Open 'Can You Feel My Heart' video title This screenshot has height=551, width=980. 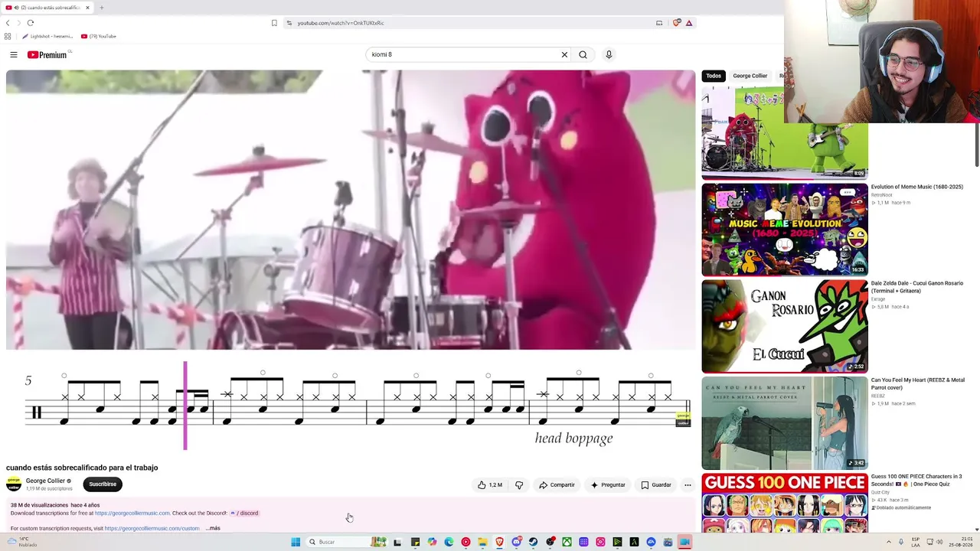coord(918,383)
